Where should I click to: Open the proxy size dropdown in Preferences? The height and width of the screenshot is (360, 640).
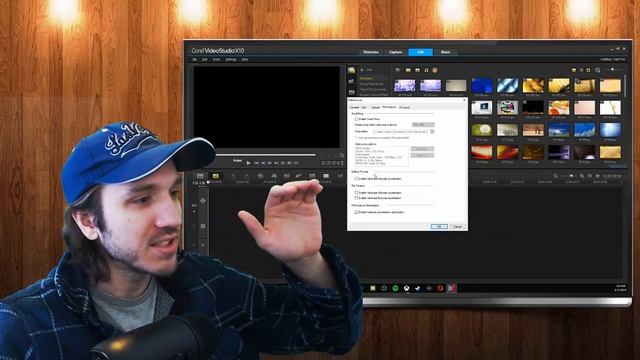pyautogui.click(x=423, y=124)
